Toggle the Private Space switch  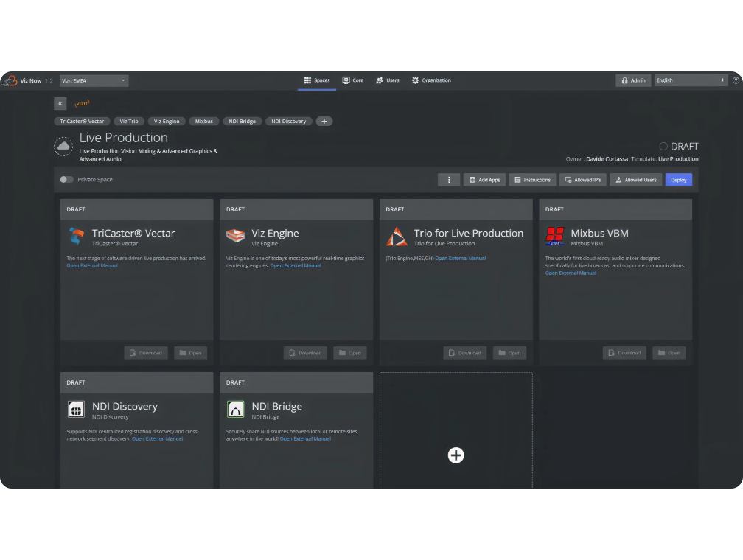point(67,179)
